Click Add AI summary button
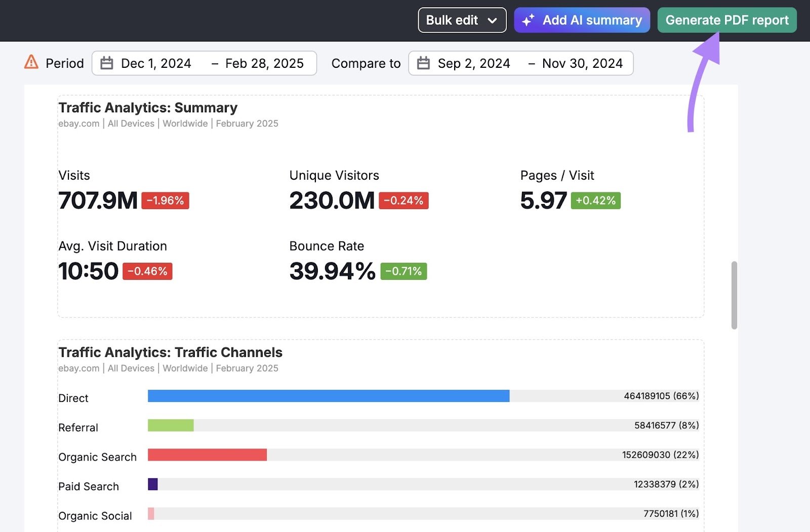The image size is (810, 532). [x=582, y=20]
